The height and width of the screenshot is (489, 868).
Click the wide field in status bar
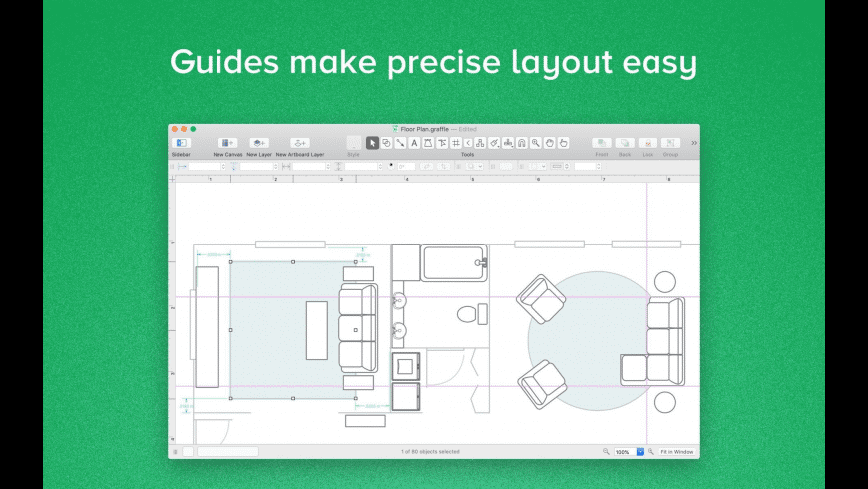pyautogui.click(x=228, y=452)
